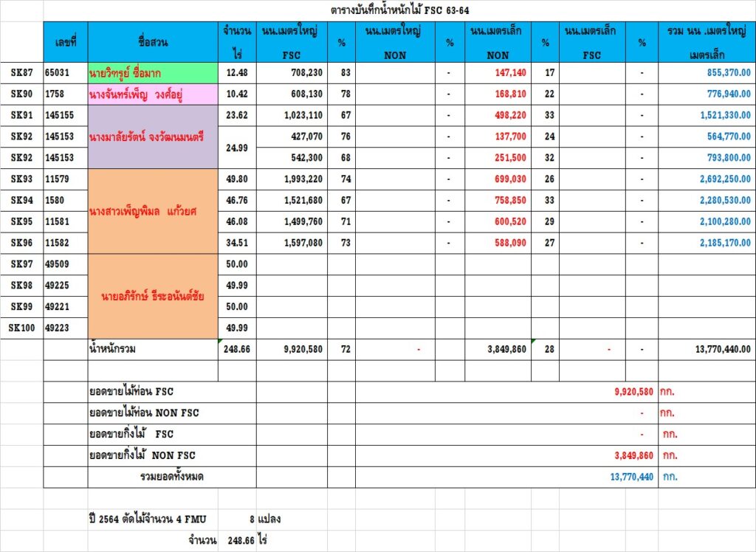The image size is (756, 552).
Task: Select red value 251,500
Action: [x=498, y=158]
